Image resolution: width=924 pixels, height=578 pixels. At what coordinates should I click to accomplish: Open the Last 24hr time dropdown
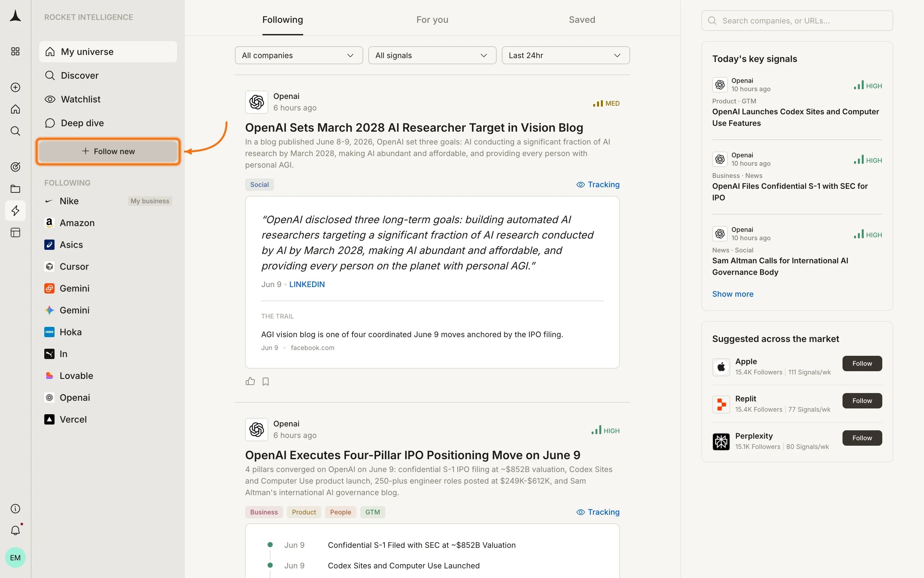[566, 56]
